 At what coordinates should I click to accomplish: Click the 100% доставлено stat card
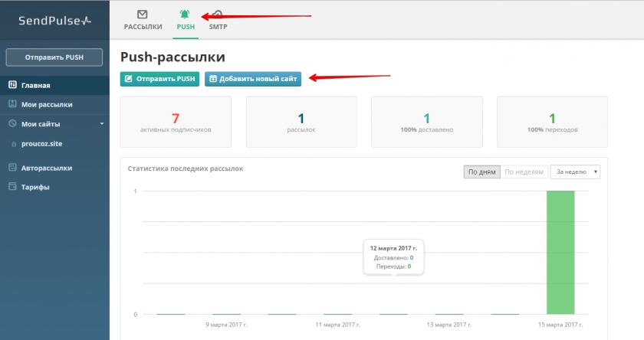click(427, 122)
